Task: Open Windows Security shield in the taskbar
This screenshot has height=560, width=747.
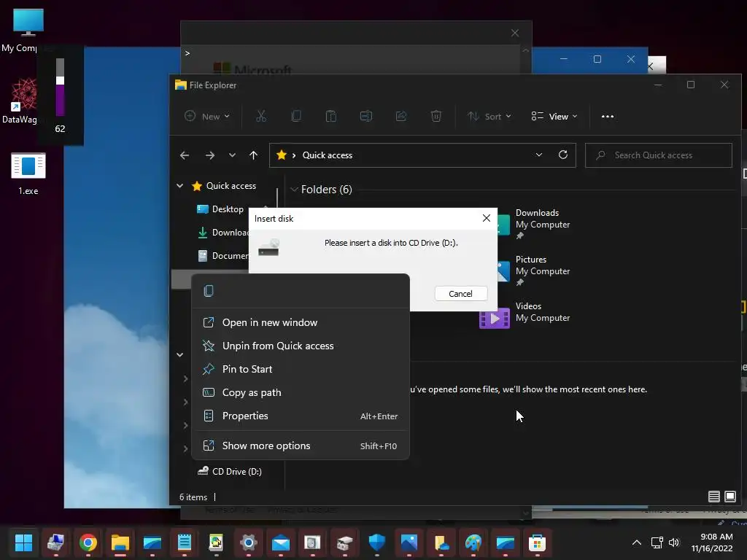Action: click(x=377, y=542)
